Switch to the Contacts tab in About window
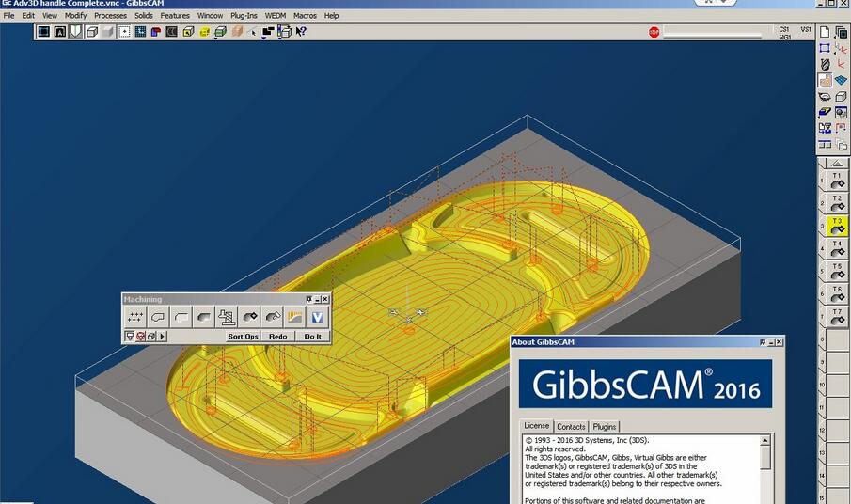851x504 pixels. 571,426
